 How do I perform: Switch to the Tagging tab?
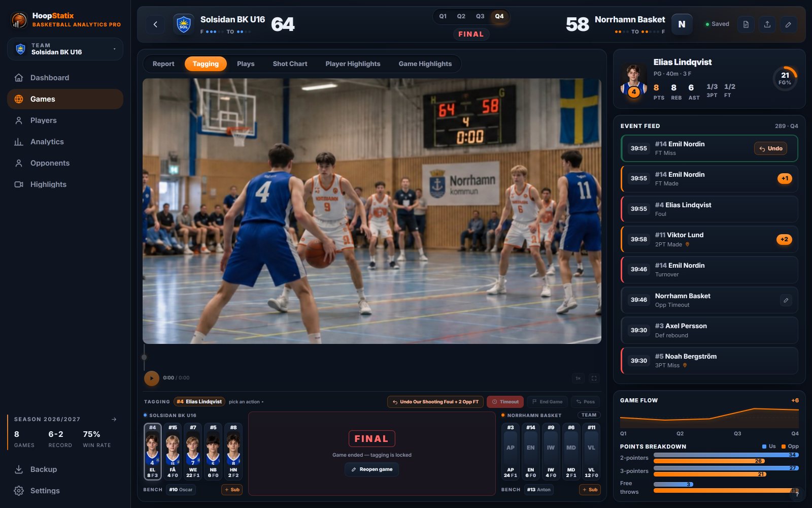[206, 64]
